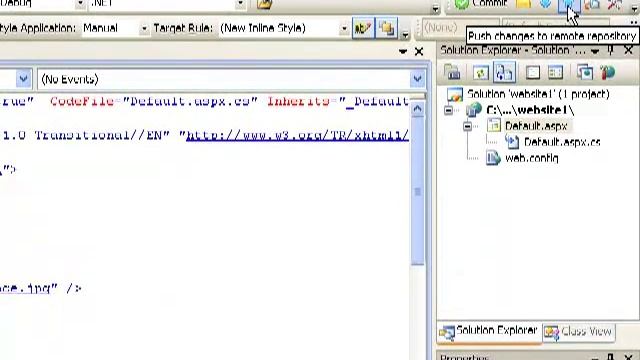Open the Style Application Manual dropdown
640x360 pixels.
pos(144,29)
